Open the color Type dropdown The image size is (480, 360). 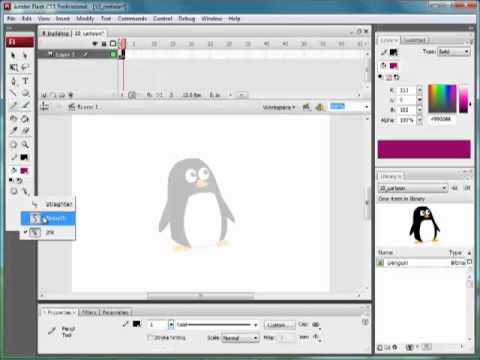454,52
